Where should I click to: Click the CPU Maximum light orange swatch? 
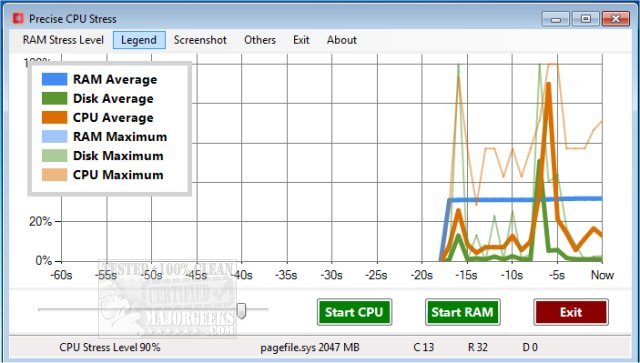[x=54, y=175]
